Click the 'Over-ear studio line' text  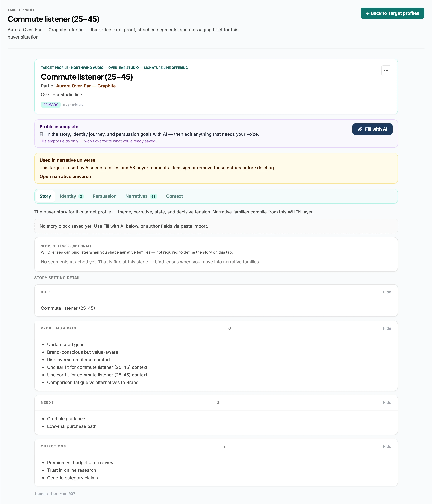[x=62, y=95]
